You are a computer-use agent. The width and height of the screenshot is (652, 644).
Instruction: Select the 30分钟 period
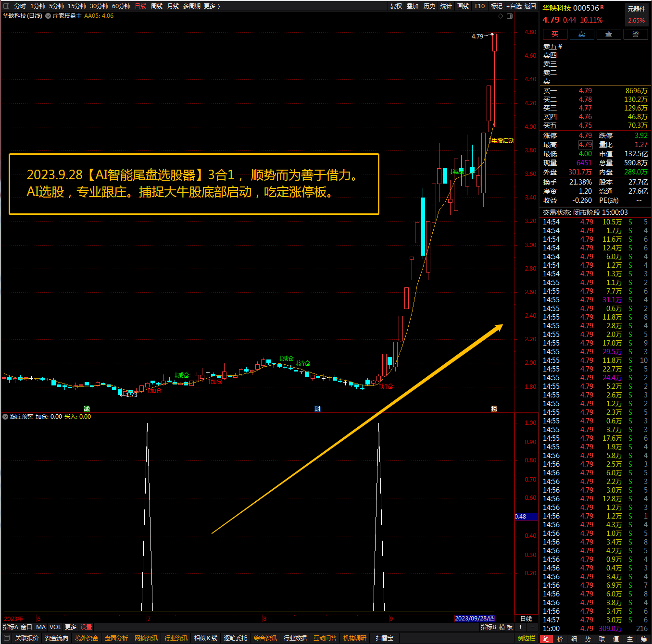pyautogui.click(x=99, y=6)
